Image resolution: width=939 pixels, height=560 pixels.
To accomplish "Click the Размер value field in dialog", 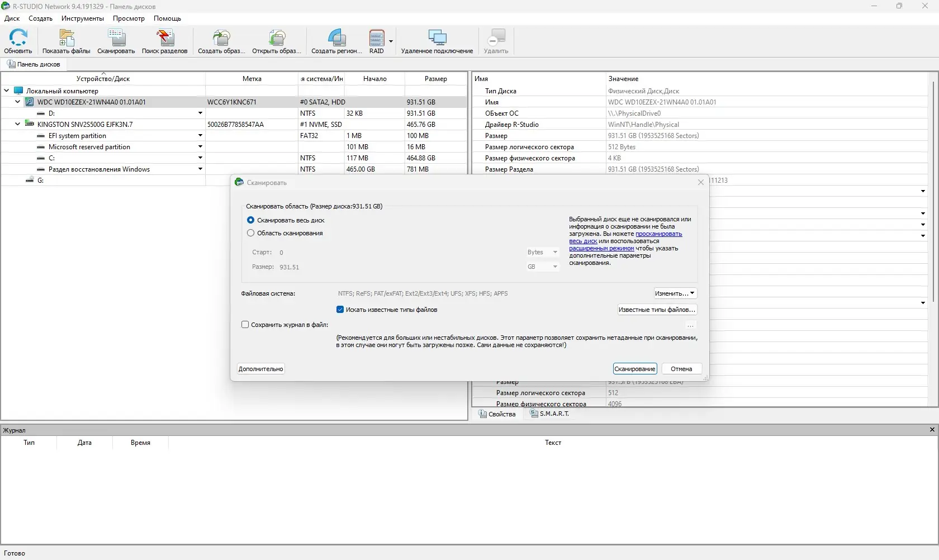I will tap(400, 267).
